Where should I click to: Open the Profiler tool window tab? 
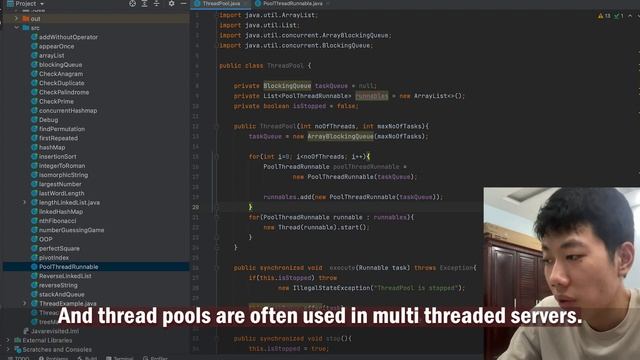(156, 358)
